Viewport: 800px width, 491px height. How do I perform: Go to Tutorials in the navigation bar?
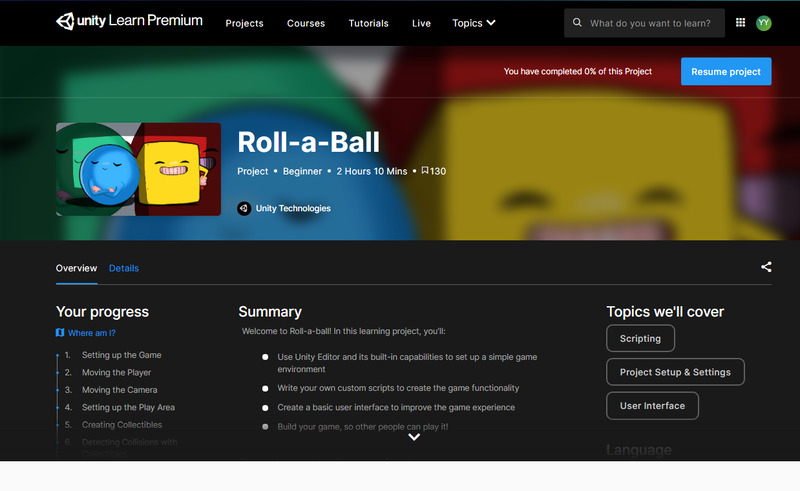pos(368,23)
